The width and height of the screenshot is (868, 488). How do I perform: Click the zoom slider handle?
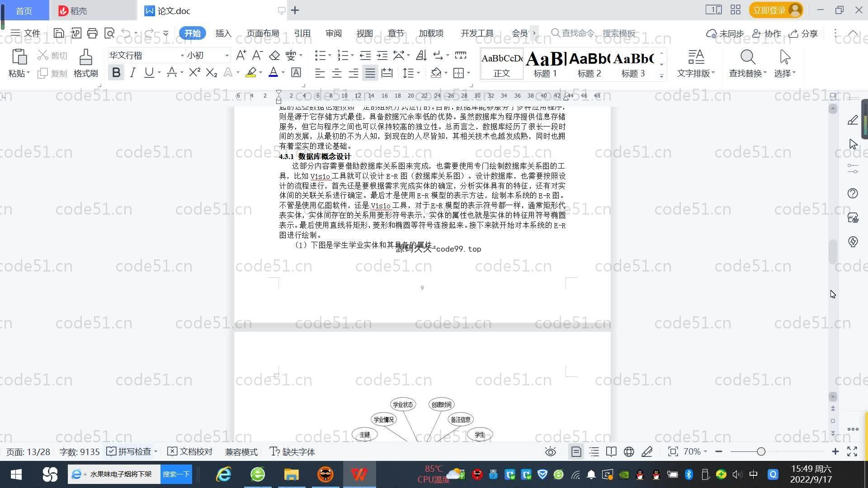(761, 451)
